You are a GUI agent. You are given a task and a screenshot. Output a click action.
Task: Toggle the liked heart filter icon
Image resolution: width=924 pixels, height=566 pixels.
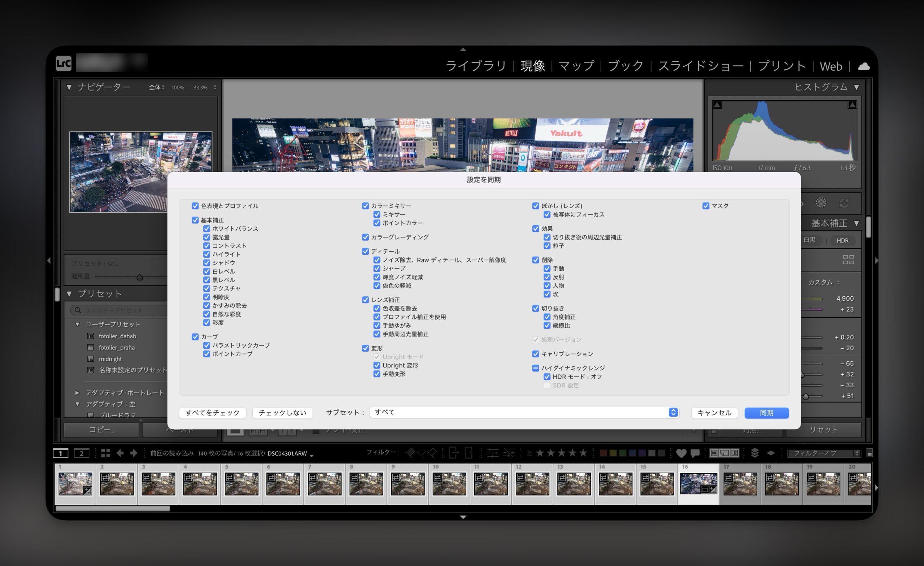pos(681,453)
